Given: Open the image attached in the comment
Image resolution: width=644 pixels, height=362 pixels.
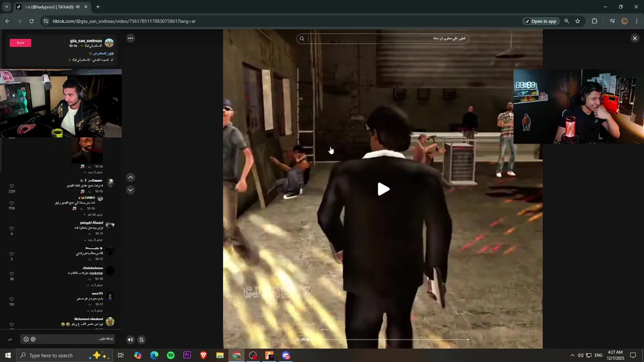Looking at the screenshot, I should [x=87, y=150].
